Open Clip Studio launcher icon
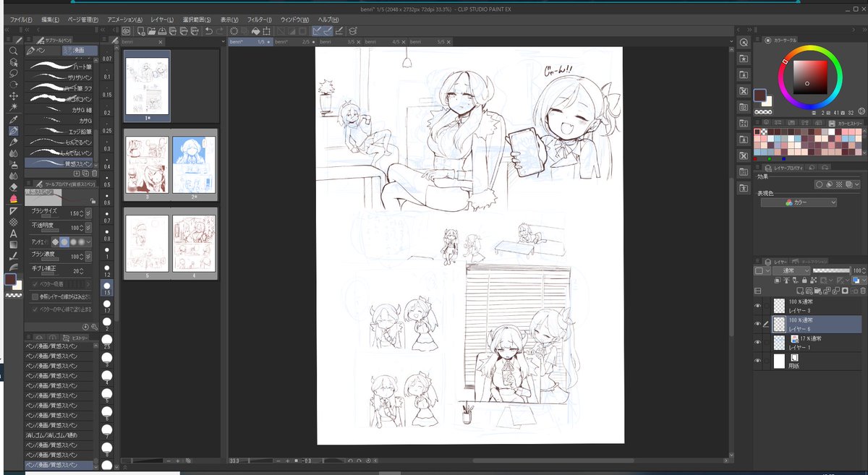This screenshot has height=475, width=868. 126,31
